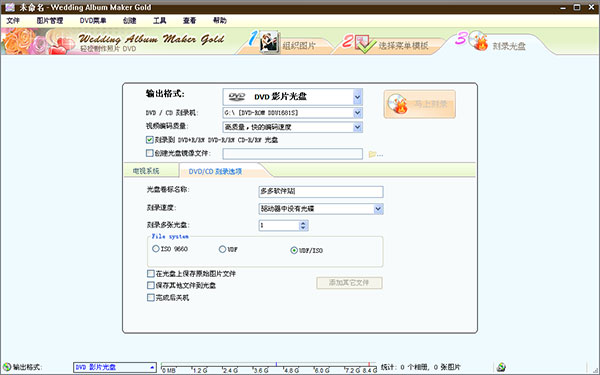This screenshot has height=375, width=600.
Task: Open the 工具 menu
Action: click(x=160, y=21)
